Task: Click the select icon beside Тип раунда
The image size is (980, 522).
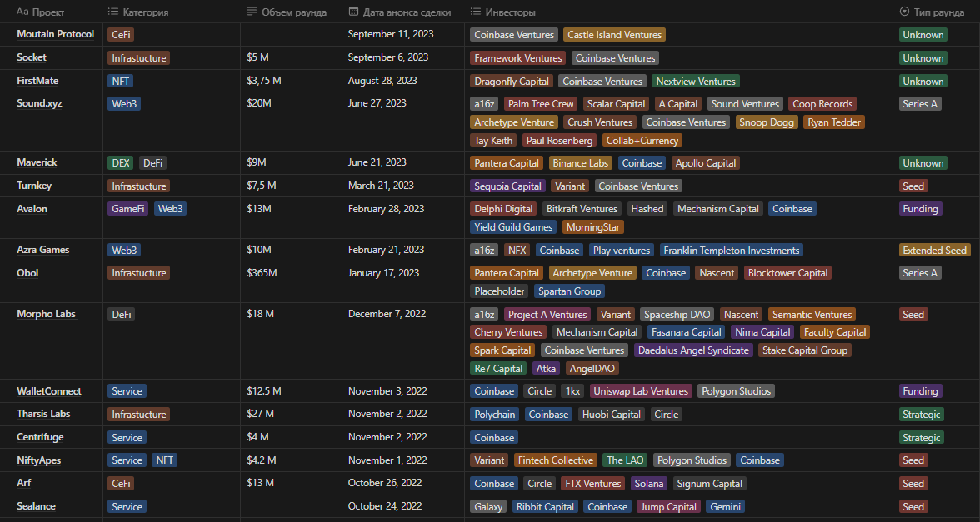Action: pyautogui.click(x=905, y=12)
